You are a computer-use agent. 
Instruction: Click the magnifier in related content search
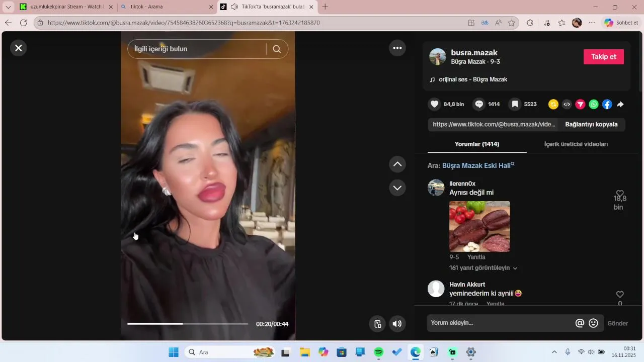tap(277, 49)
